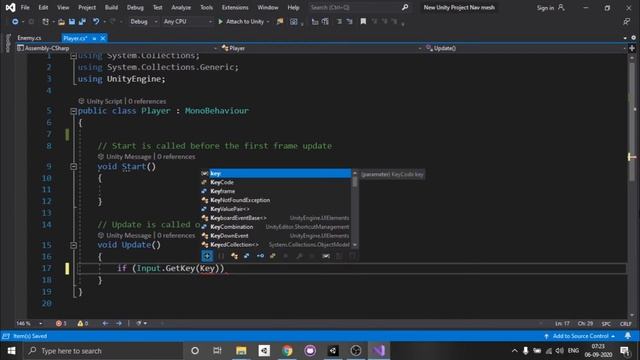
Task: Toggle the Classes filter in IntelliSense bar
Action: point(234,256)
